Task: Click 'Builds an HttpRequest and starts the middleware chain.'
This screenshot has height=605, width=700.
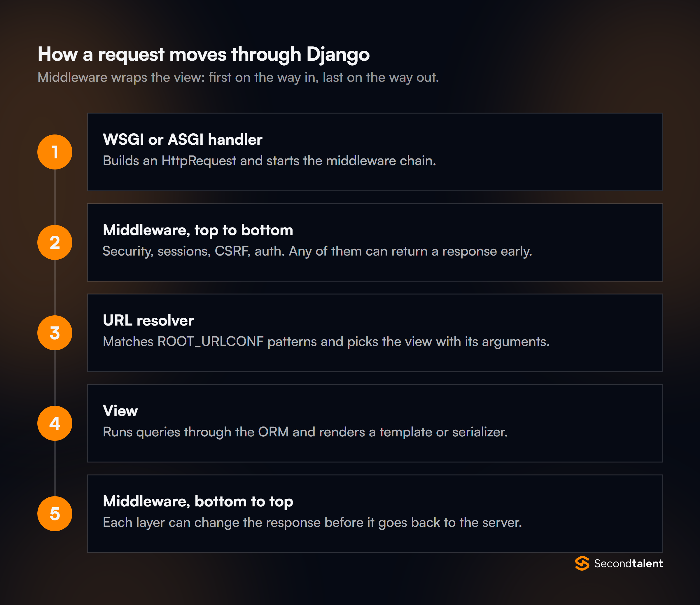Action: [x=269, y=161]
